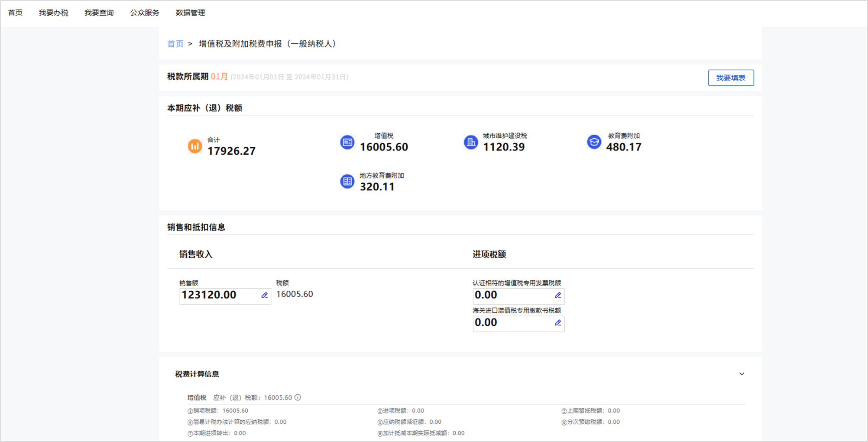The width and height of the screenshot is (868, 442).
Task: Go to 首页 via breadcrumb link
Action: (x=175, y=44)
